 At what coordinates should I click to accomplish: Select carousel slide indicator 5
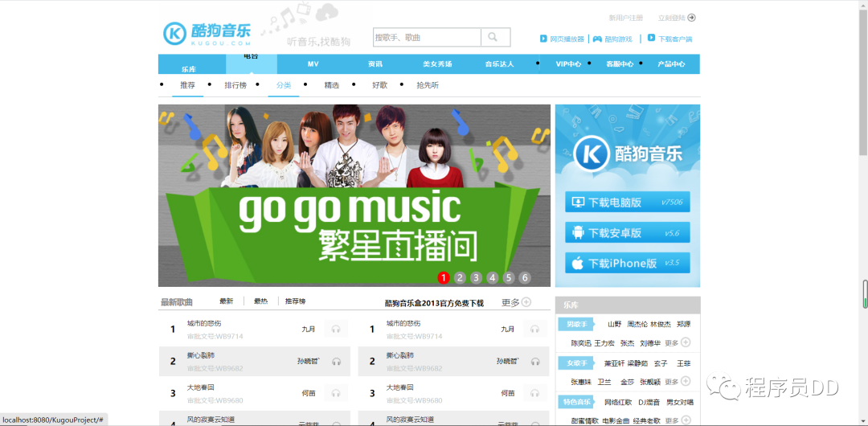tap(509, 278)
